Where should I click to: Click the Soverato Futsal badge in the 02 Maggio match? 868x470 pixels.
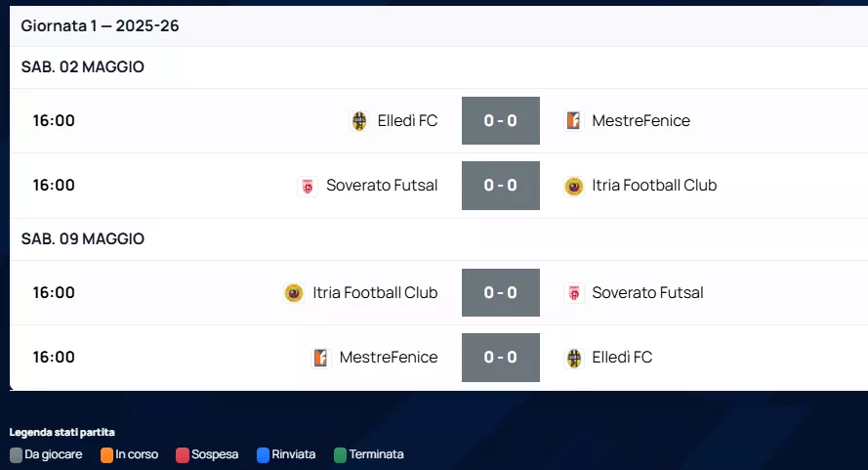[x=308, y=186]
